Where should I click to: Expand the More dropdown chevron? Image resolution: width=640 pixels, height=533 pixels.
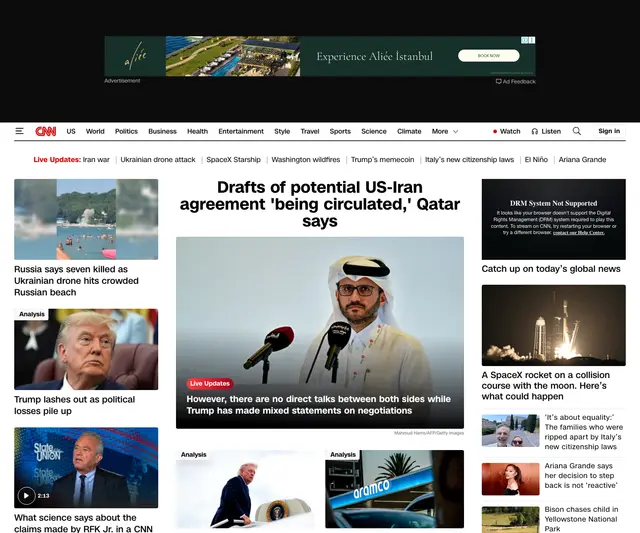point(456,131)
